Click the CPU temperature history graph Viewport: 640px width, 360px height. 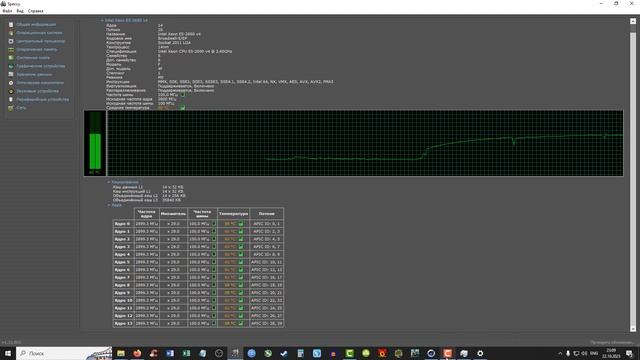[x=365, y=143]
